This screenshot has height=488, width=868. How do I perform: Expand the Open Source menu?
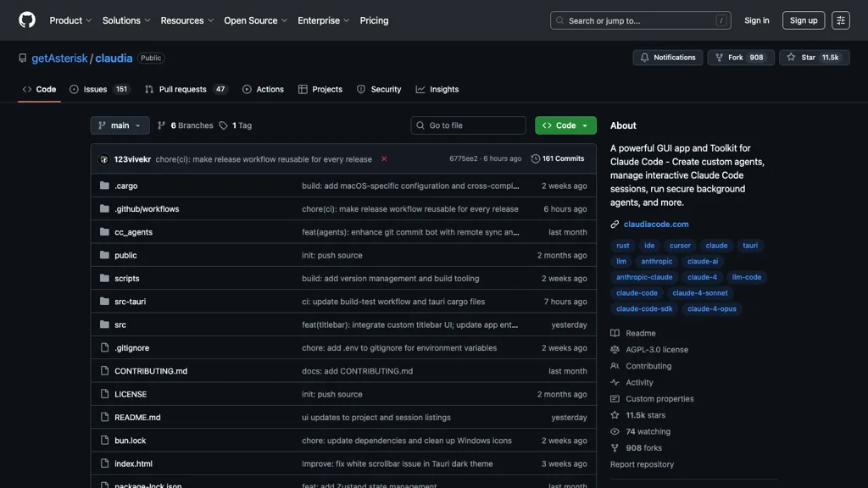(x=255, y=20)
